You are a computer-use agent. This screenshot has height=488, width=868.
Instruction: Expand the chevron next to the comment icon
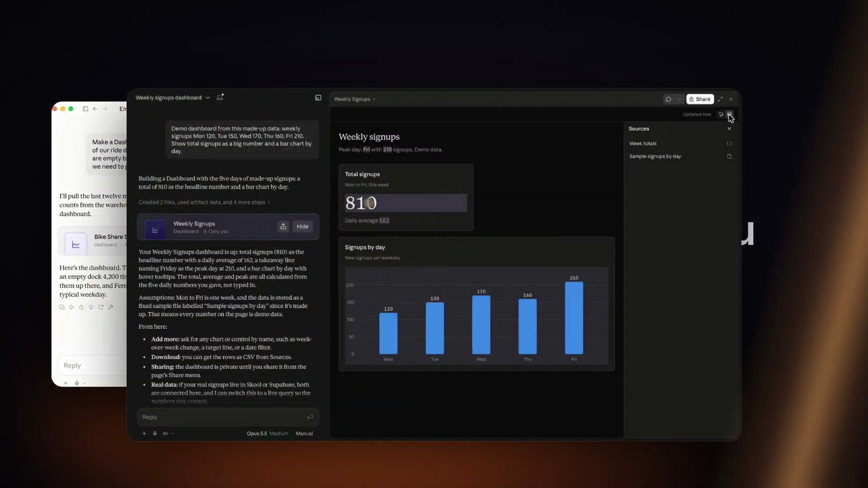coord(679,99)
